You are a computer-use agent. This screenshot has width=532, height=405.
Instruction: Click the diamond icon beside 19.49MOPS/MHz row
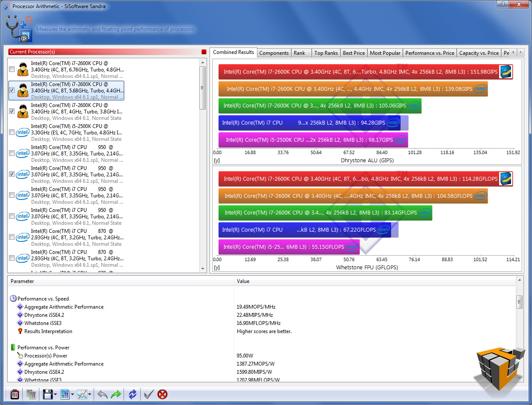point(20,307)
